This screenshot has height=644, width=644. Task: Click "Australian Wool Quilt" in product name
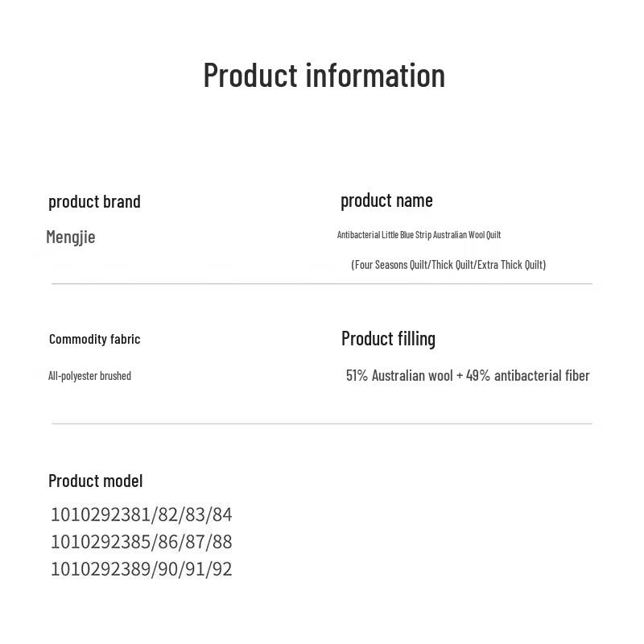point(467,235)
